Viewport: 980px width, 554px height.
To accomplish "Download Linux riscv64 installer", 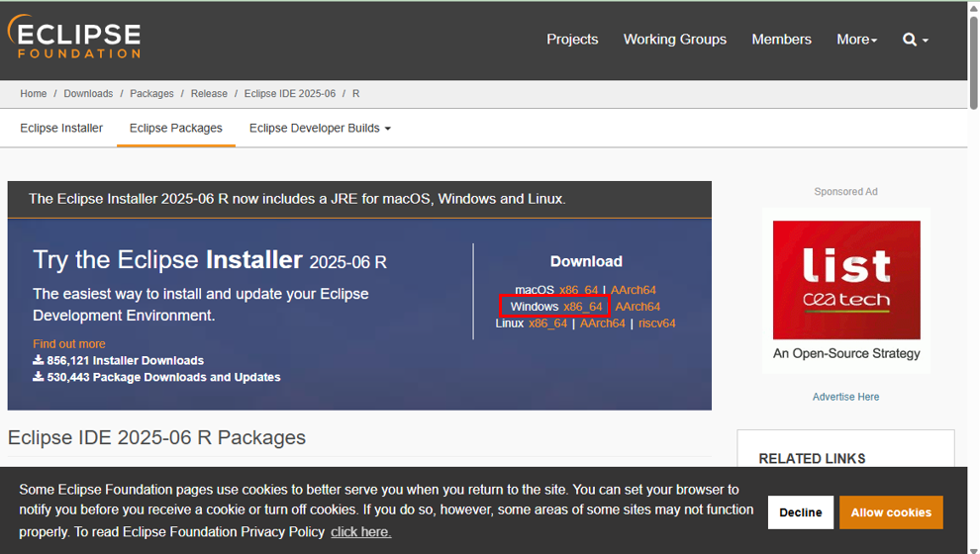I will (657, 323).
